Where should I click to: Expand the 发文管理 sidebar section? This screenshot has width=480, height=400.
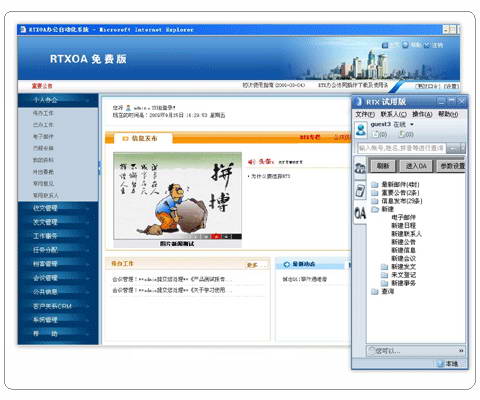(x=58, y=222)
